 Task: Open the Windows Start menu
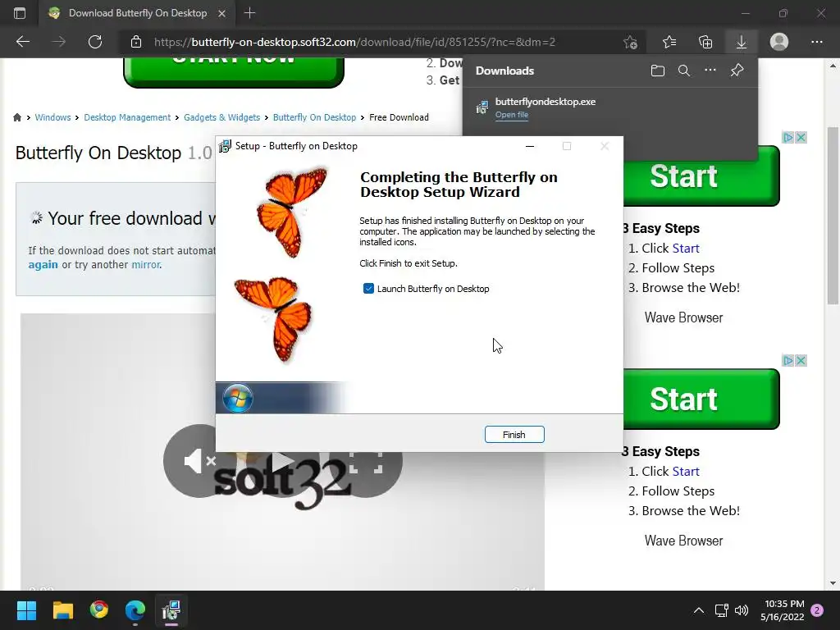coord(26,610)
